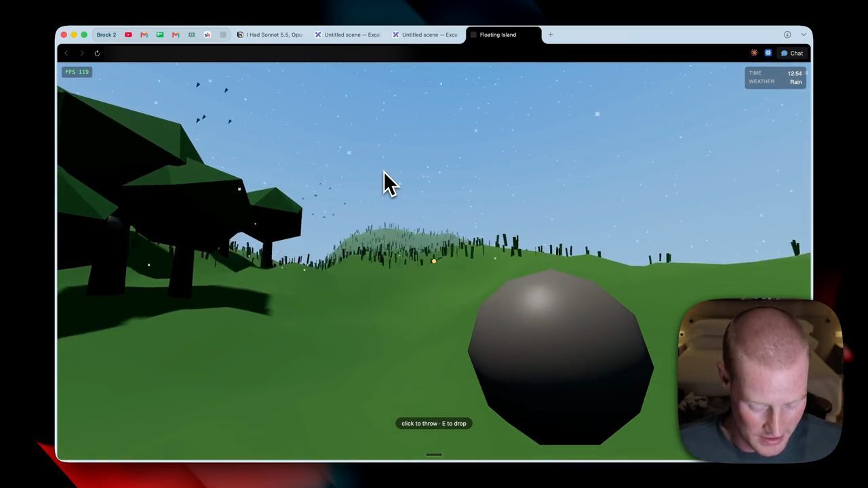Click the held gray boulder
The height and width of the screenshot is (488, 868).
tap(560, 357)
